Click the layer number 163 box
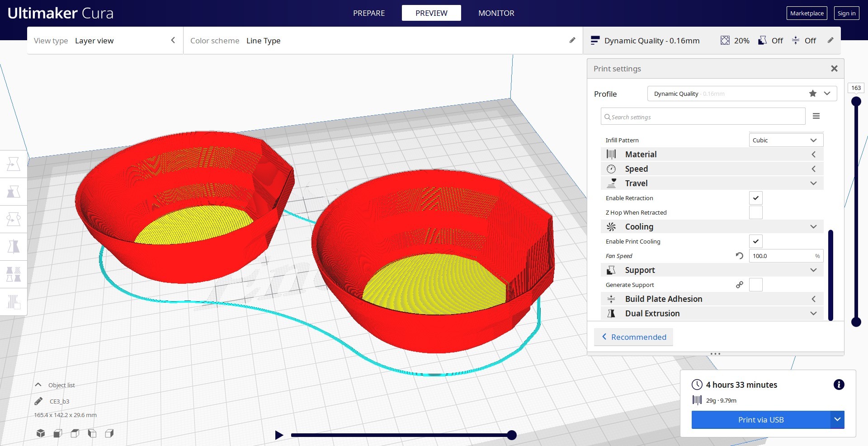Screen dimensions: 868x446 (856, 88)
